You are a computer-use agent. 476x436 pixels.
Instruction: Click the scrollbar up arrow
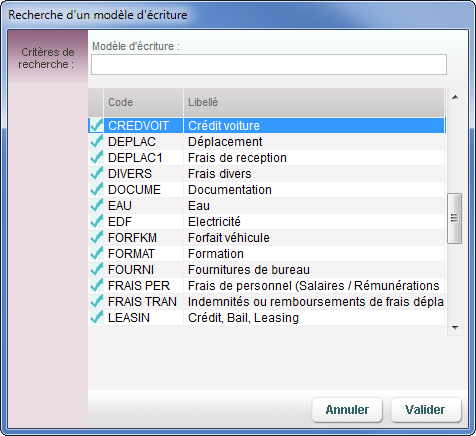coord(455,97)
